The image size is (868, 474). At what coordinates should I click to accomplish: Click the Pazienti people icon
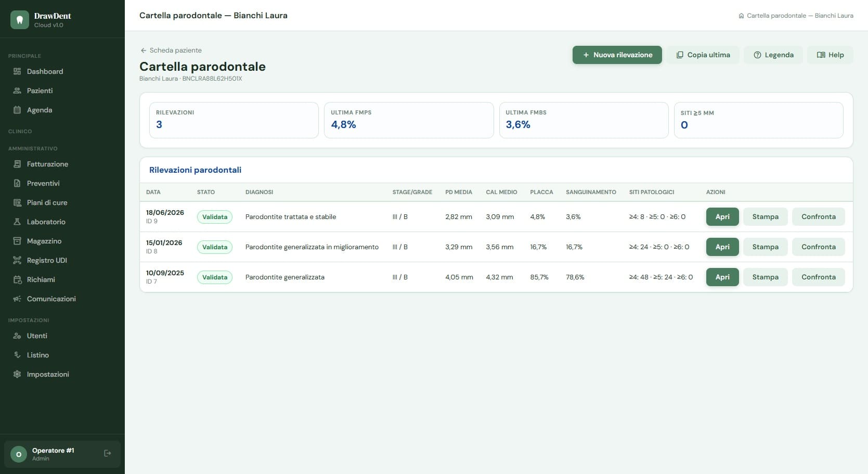click(17, 91)
